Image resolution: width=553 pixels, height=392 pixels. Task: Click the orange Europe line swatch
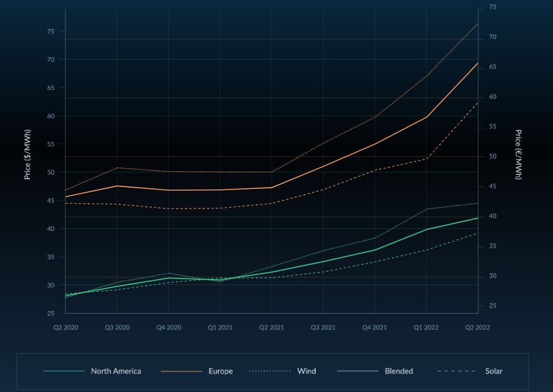click(x=181, y=371)
